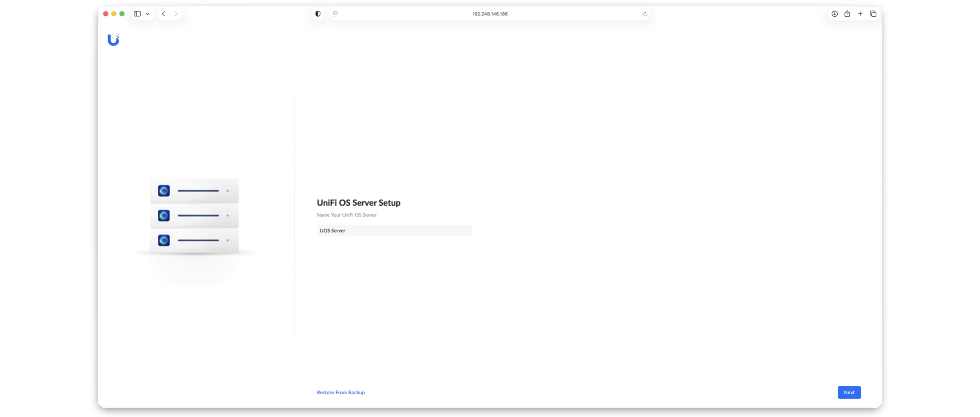The image size is (980, 417).
Task: Add a new tab with plus icon
Action: click(860, 14)
